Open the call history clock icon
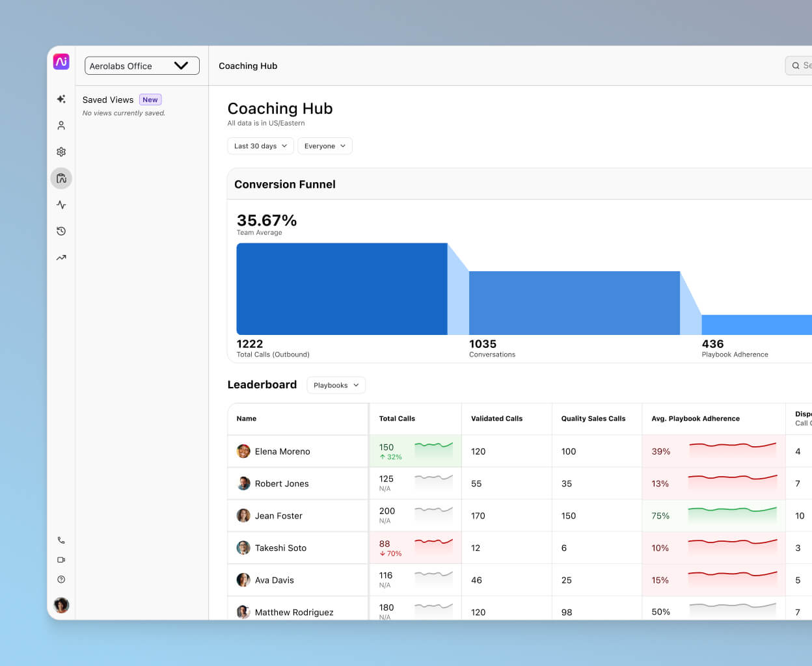Screen dimensions: 812x666 61,231
